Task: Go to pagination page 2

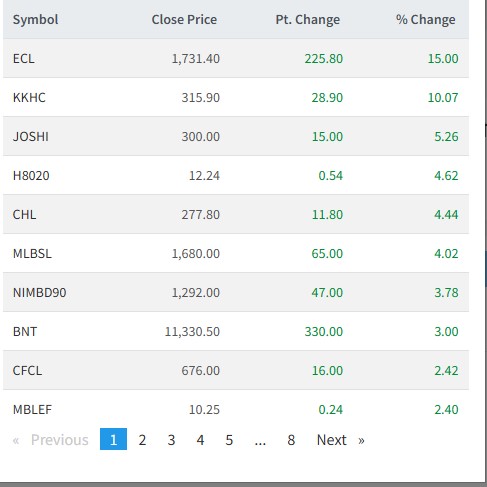Action: (x=142, y=440)
